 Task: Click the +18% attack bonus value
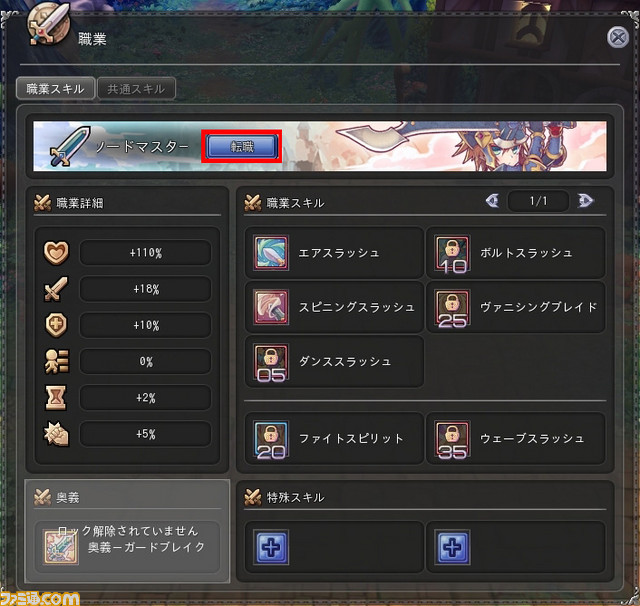146,289
